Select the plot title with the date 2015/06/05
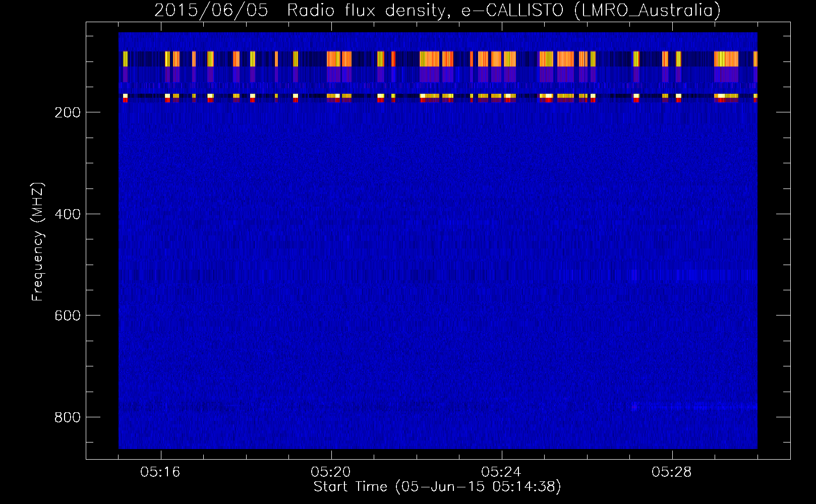 coord(437,10)
